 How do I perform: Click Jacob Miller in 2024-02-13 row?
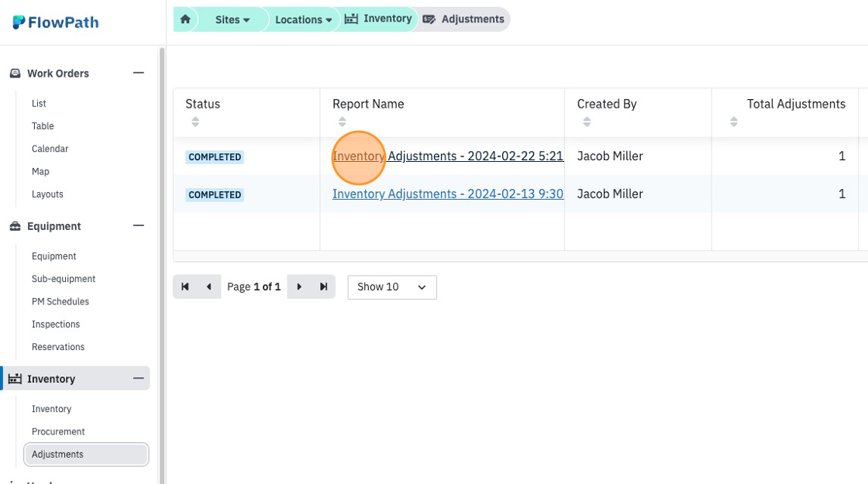point(610,194)
